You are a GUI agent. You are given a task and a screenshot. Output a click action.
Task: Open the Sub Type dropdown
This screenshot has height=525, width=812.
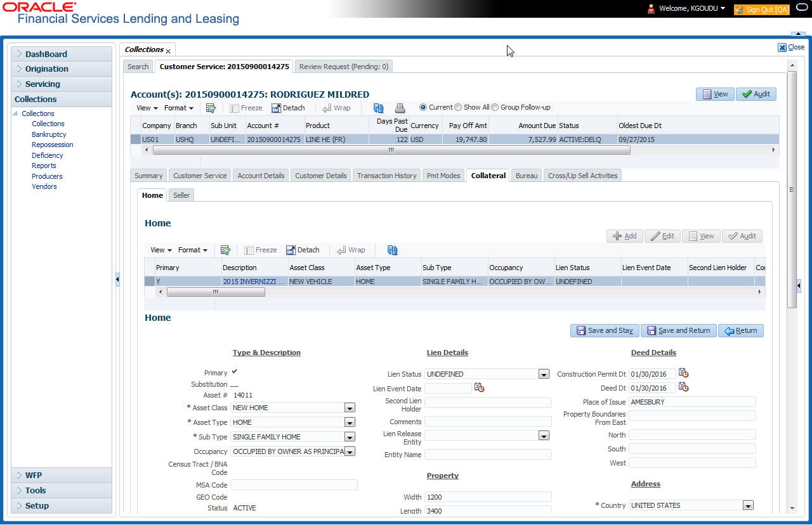pos(350,437)
